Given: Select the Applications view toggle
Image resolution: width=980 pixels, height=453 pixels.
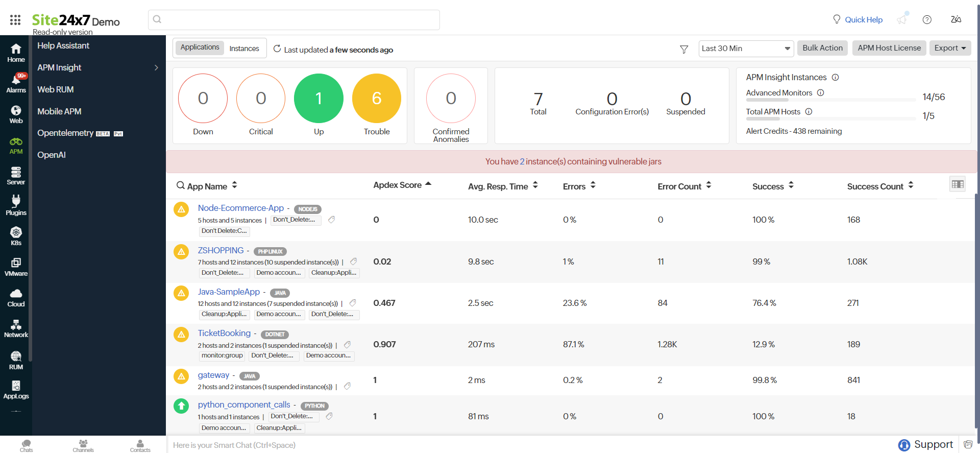Looking at the screenshot, I should tap(200, 47).
